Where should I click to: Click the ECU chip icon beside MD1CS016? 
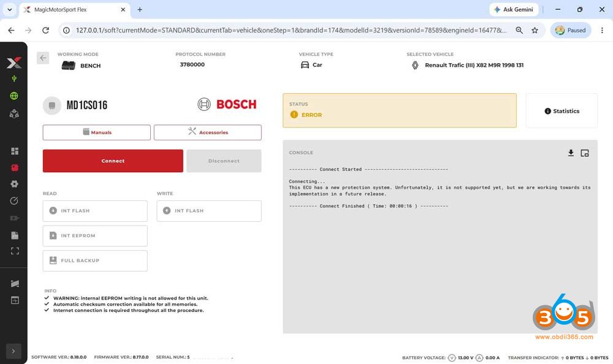pos(52,105)
